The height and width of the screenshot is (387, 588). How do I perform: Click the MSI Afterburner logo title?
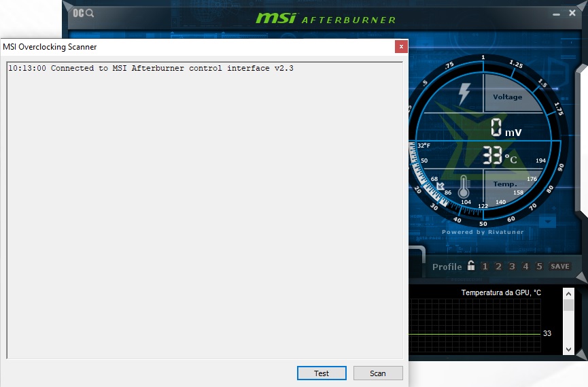326,18
